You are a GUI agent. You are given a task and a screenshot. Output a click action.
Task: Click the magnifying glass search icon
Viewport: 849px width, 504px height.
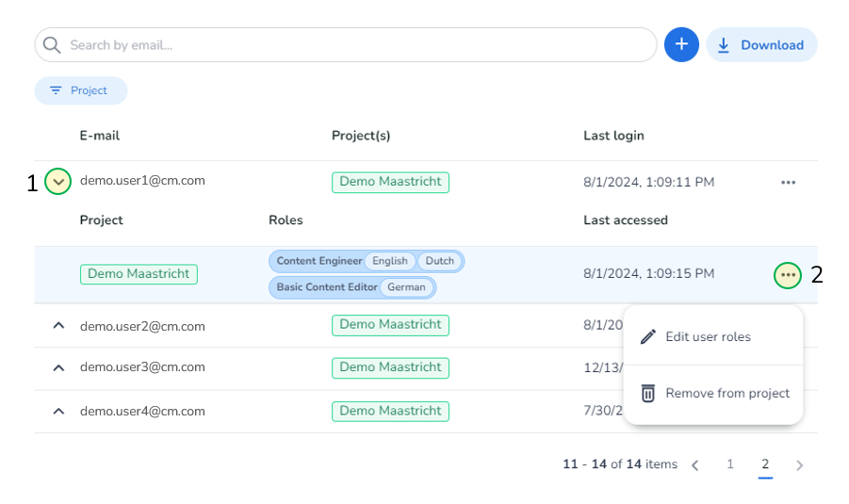tap(52, 45)
